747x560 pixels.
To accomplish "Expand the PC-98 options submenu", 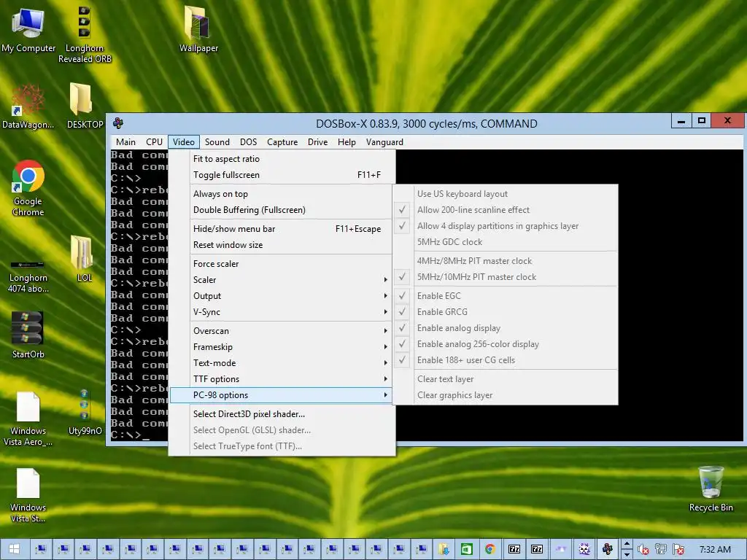I will 281,395.
